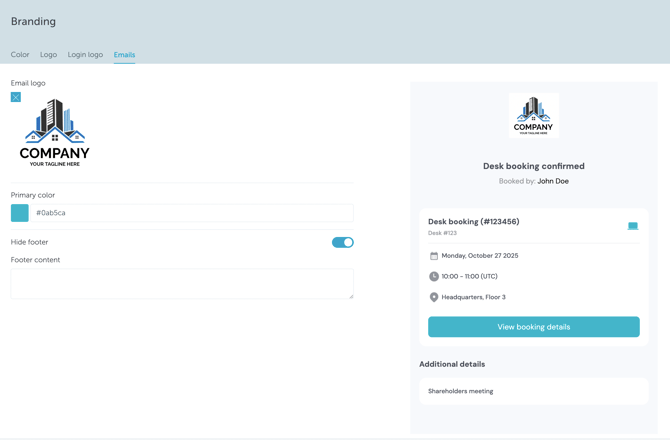The width and height of the screenshot is (670, 440).
Task: Select the Emails tab
Action: tap(124, 55)
